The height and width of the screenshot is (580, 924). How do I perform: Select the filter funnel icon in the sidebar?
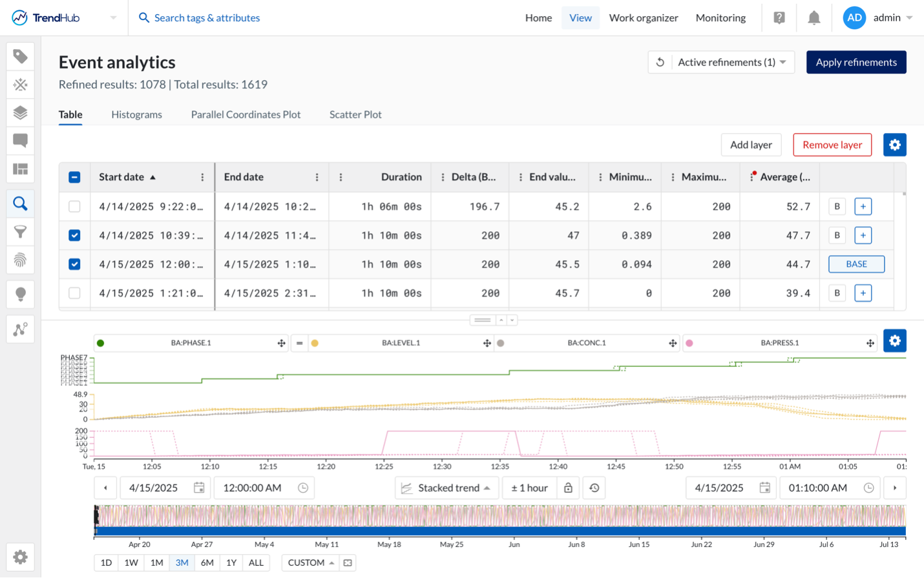point(20,231)
